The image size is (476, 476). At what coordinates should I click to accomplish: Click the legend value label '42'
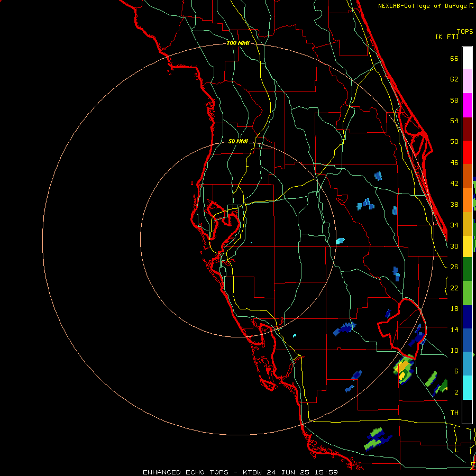(454, 184)
